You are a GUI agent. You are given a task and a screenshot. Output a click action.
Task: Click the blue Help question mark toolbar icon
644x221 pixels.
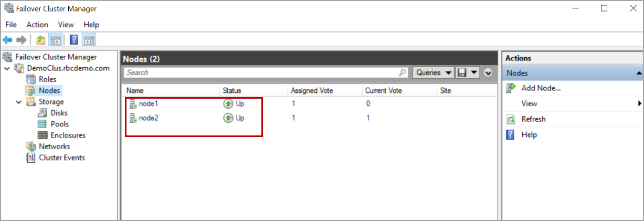[x=74, y=40]
